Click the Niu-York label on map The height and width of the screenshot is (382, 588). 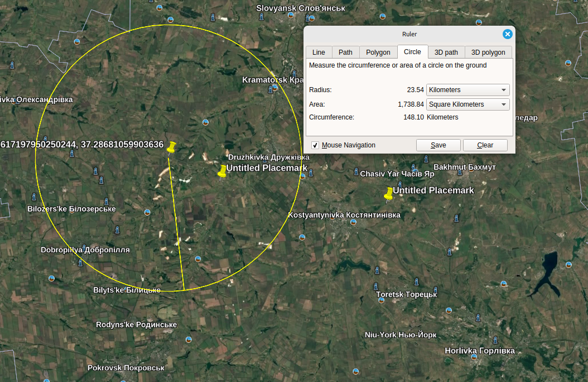click(401, 335)
